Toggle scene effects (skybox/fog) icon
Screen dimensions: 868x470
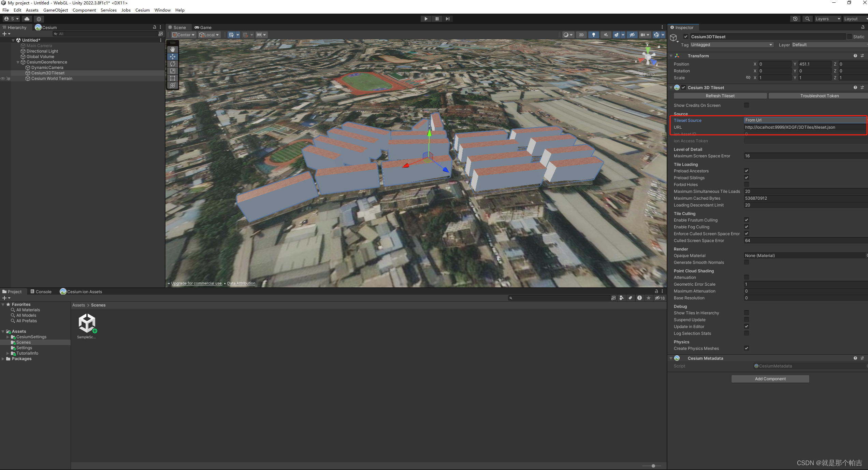pos(616,35)
